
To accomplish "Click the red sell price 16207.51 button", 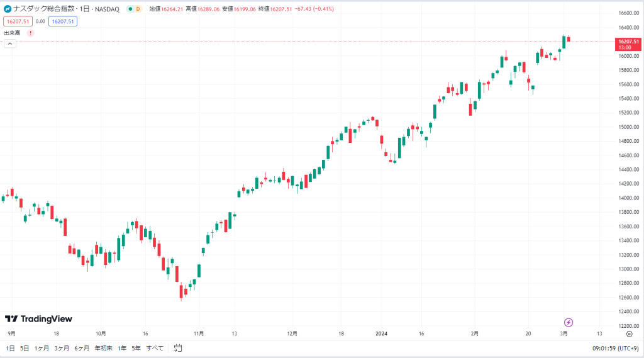I will 18,21.
